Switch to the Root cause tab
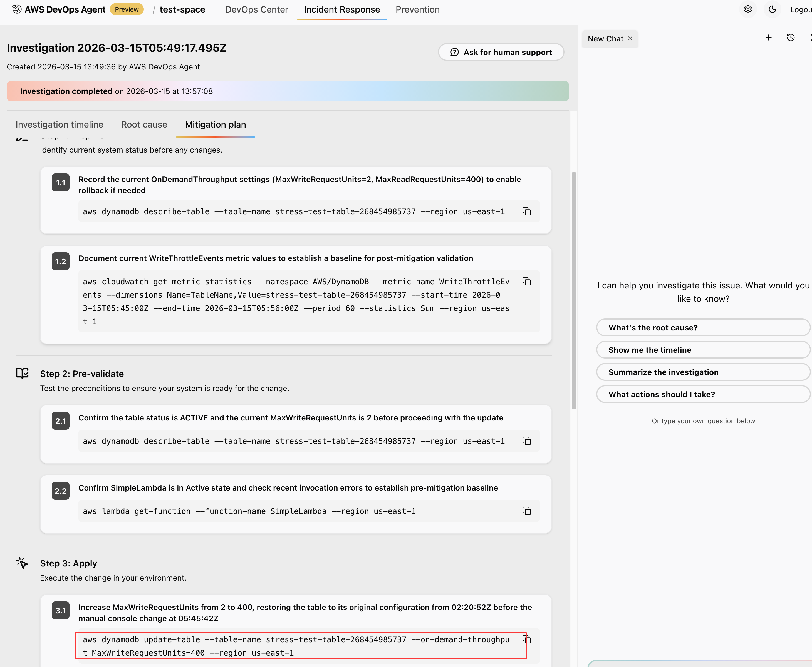 pyautogui.click(x=144, y=125)
